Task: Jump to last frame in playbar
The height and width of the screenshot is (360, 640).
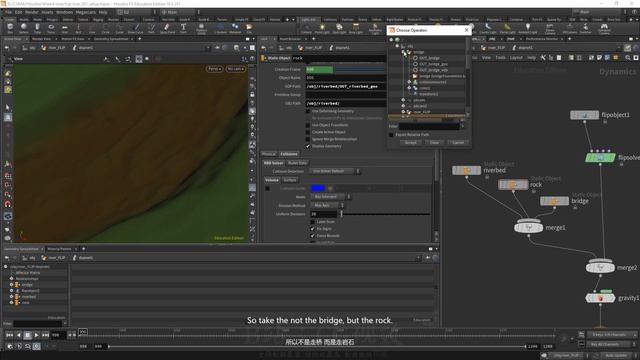Action: [46, 335]
